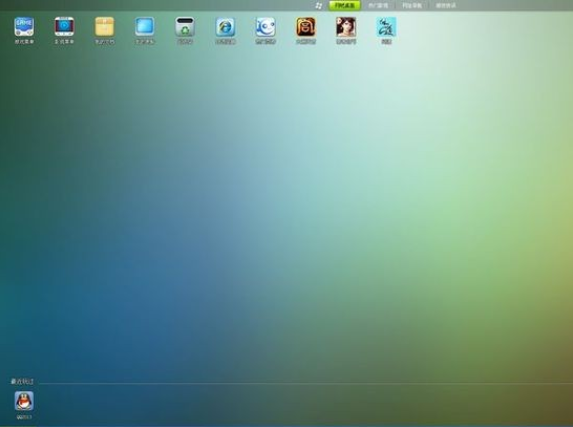Click the recently-used section heading above QQ

coord(22,381)
